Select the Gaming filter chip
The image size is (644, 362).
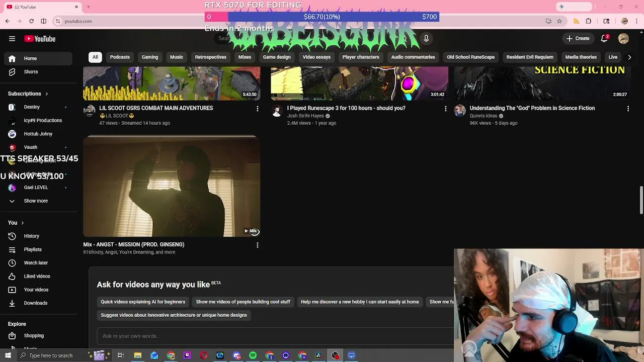(150, 57)
